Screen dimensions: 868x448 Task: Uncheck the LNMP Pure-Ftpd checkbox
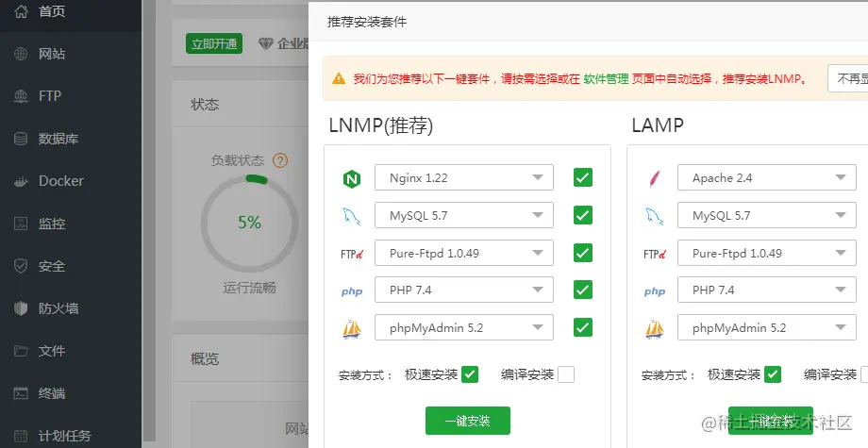coord(583,253)
